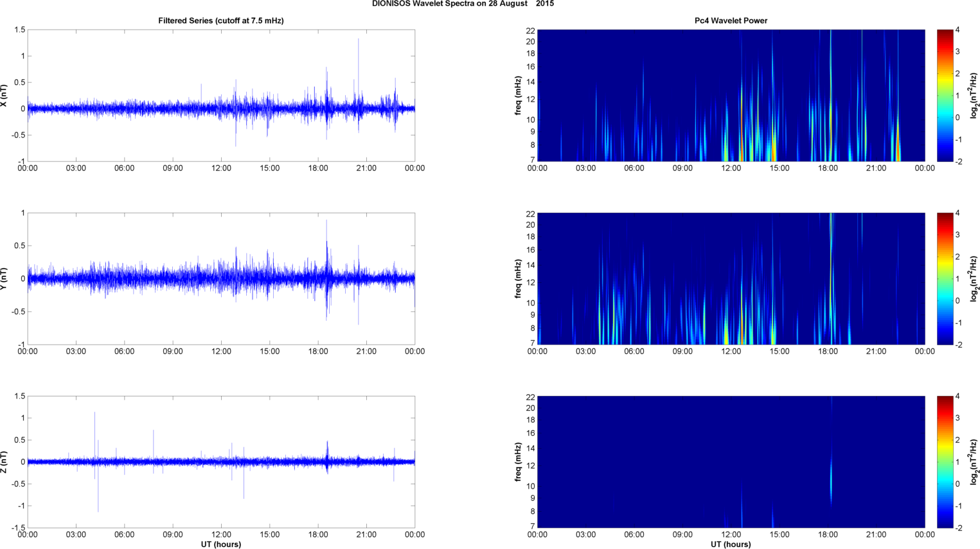980x549 pixels.
Task: Select the 1.5 tick on the X (nT) axis
Action: pyautogui.click(x=20, y=30)
